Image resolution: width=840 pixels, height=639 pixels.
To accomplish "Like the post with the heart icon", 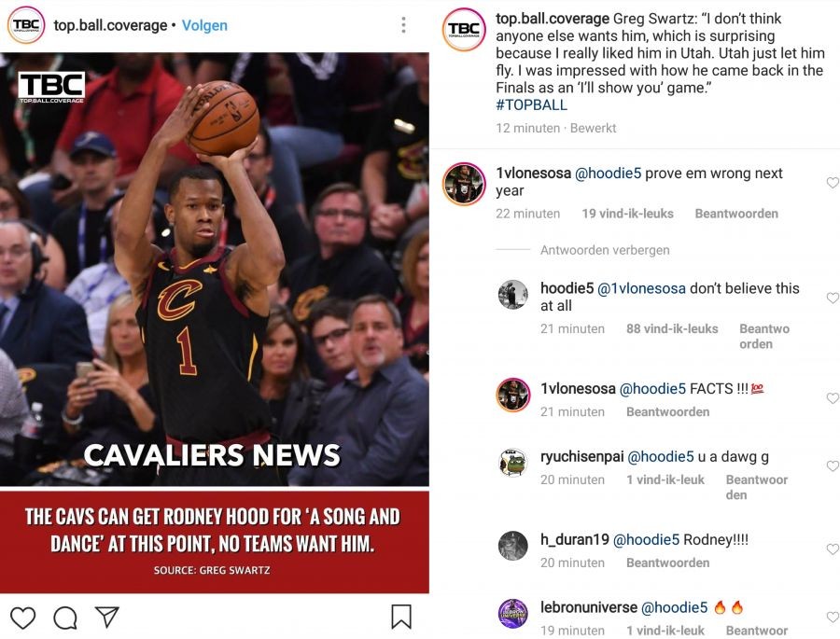I will coord(23,618).
